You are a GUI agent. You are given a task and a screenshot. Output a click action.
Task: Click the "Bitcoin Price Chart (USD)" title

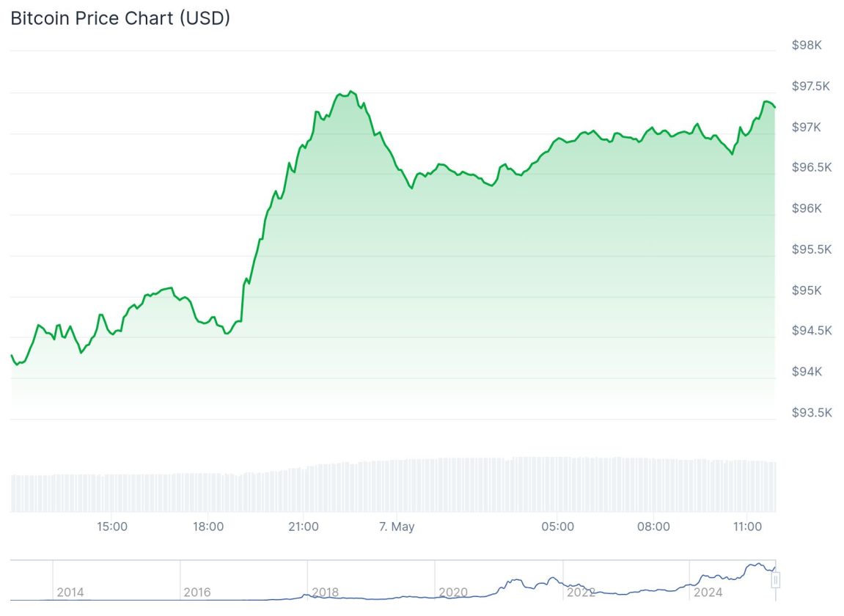pos(120,18)
